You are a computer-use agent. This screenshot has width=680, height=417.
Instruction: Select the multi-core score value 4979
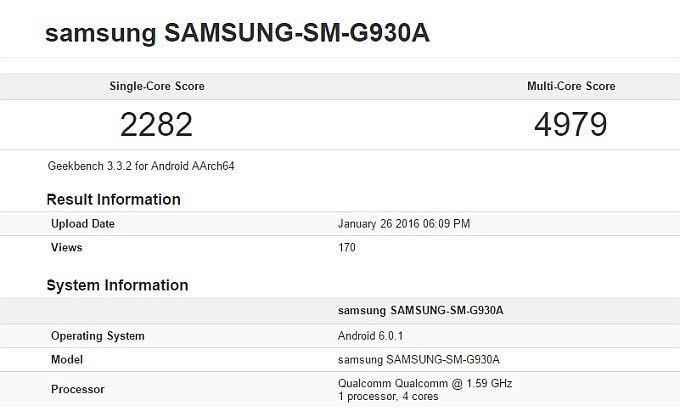tap(571, 124)
